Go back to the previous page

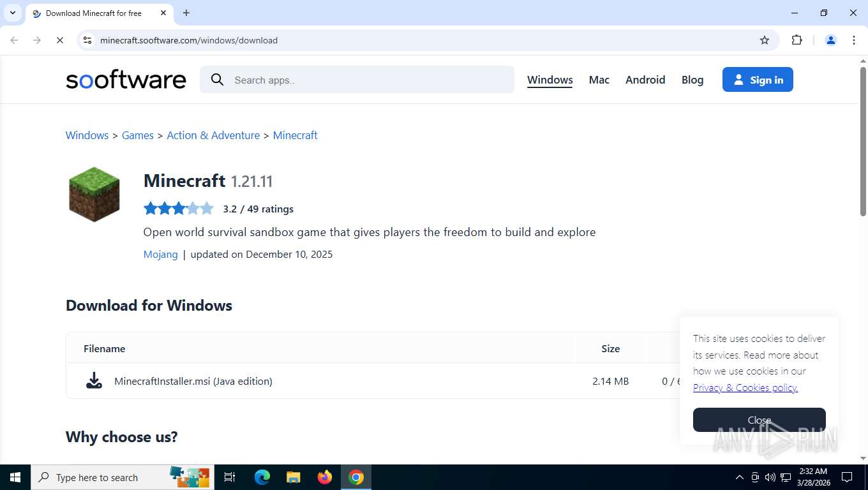pyautogui.click(x=14, y=40)
